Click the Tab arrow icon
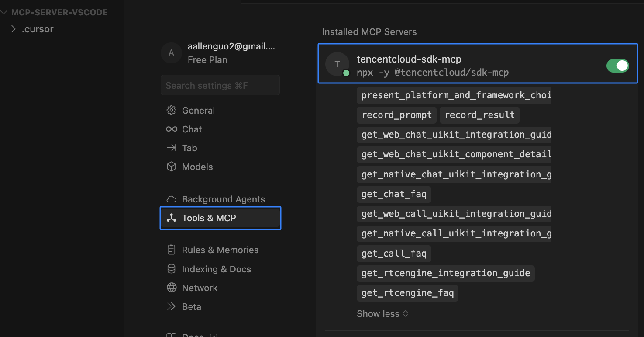The image size is (644, 337). click(171, 148)
